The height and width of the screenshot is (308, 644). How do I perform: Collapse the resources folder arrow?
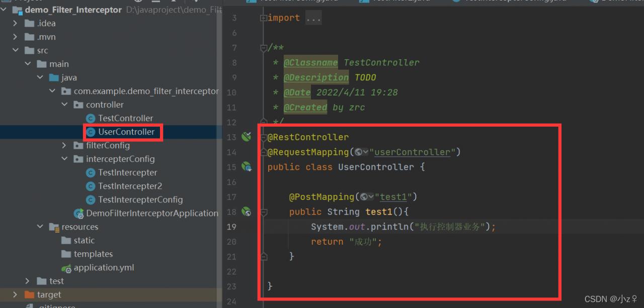[39, 227]
